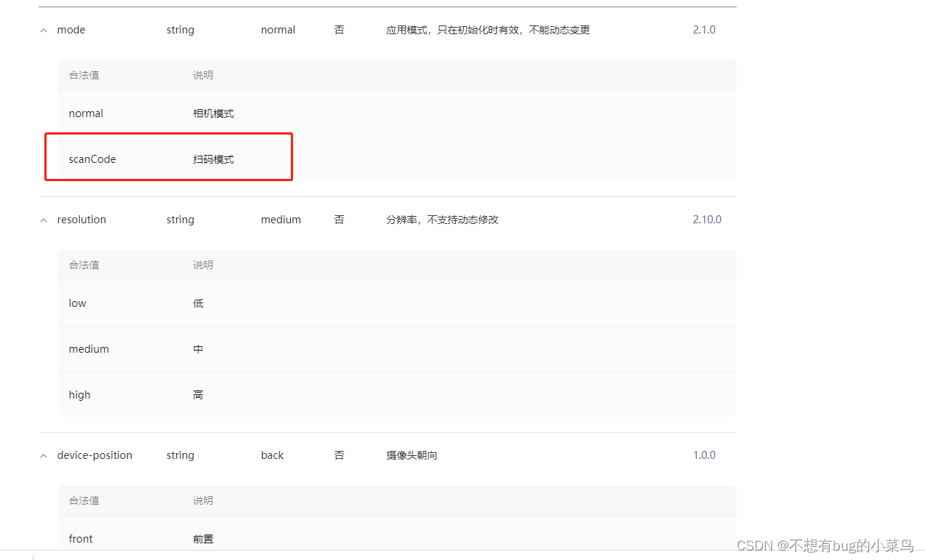This screenshot has width=925, height=560.
Task: Click the version link 1.0.0 for device-position
Action: point(703,455)
